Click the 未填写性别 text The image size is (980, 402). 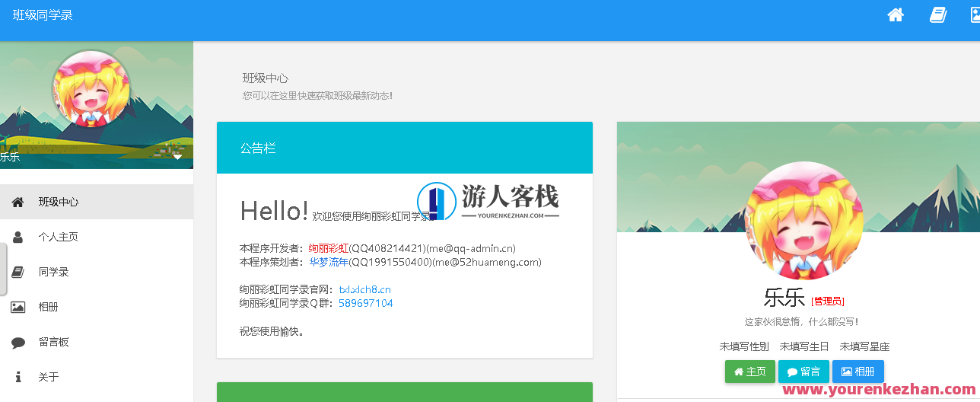744,346
